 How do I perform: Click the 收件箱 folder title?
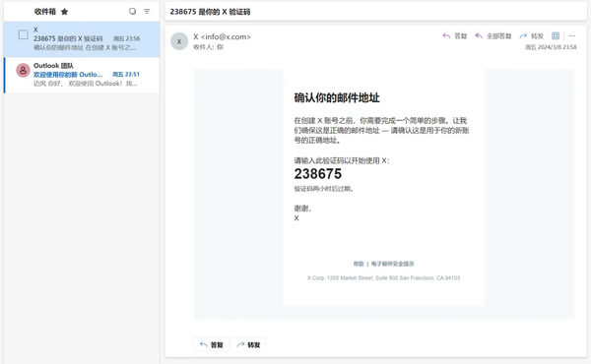click(x=45, y=12)
